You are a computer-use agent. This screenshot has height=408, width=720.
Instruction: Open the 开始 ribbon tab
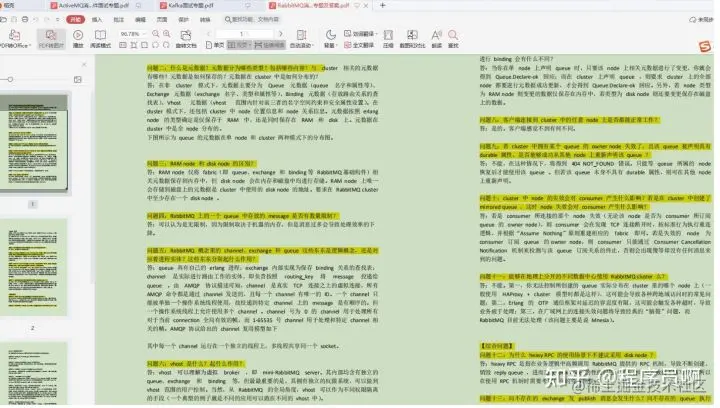(75, 19)
